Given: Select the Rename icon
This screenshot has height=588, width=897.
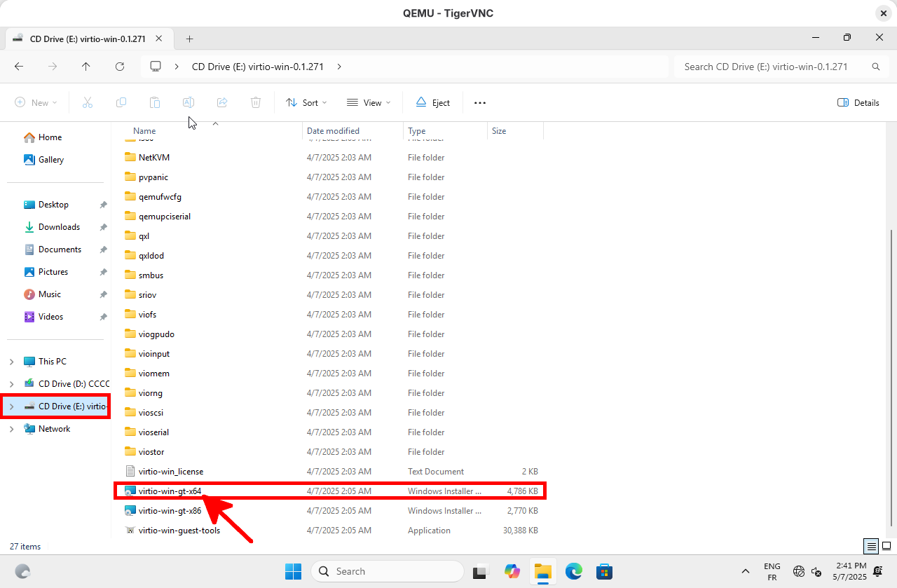Looking at the screenshot, I should pos(189,102).
